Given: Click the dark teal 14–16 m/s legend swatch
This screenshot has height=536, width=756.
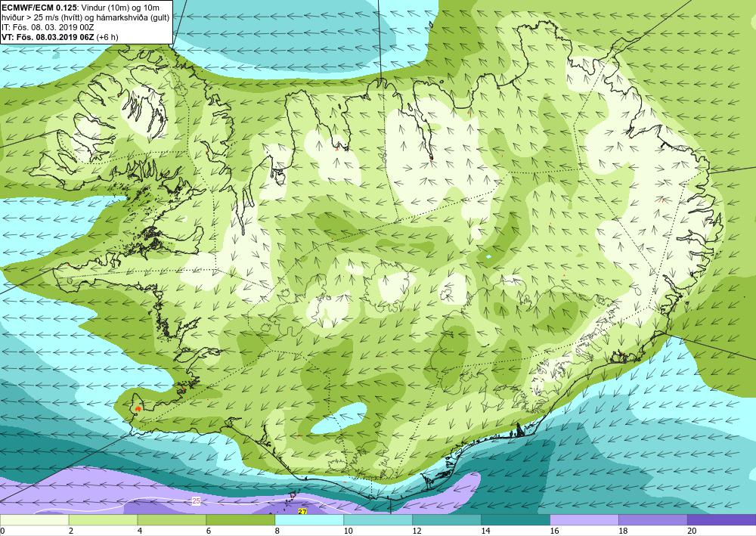Looking at the screenshot, I should pyautogui.click(x=516, y=520).
